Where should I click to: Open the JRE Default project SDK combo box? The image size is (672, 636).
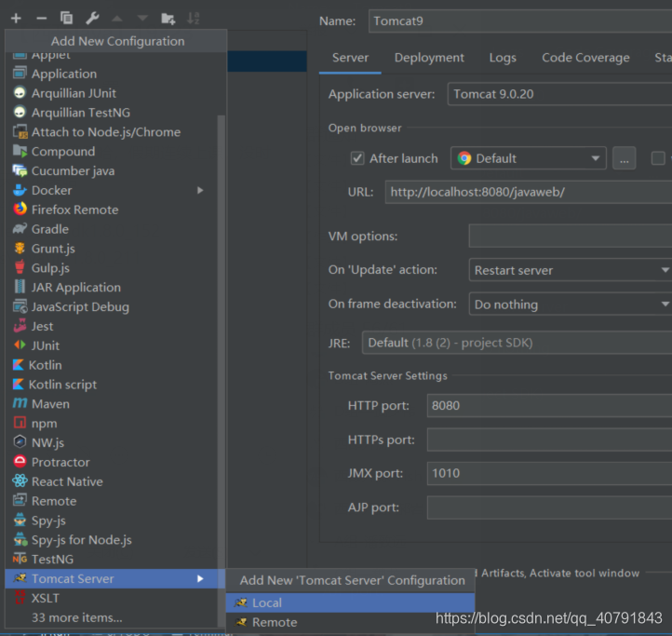click(x=517, y=343)
